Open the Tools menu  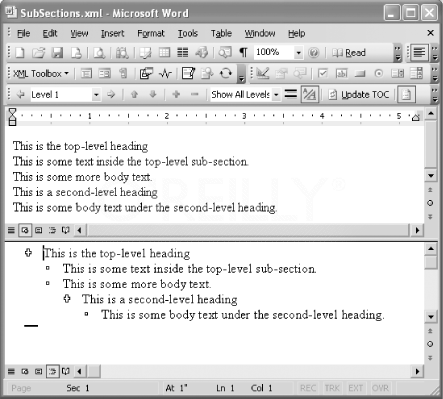(187, 33)
